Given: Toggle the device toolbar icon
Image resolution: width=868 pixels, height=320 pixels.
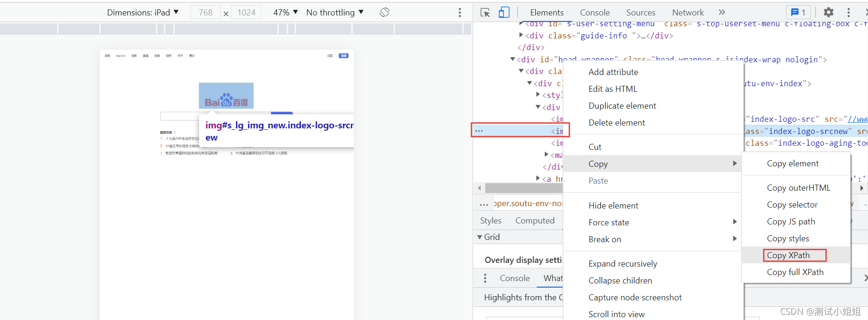Looking at the screenshot, I should [x=504, y=13].
